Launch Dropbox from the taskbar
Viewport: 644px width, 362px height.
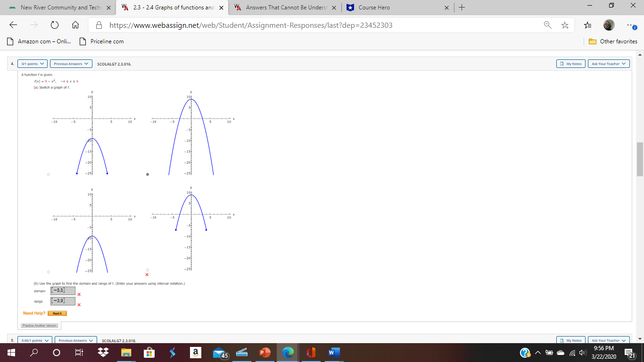click(103, 353)
